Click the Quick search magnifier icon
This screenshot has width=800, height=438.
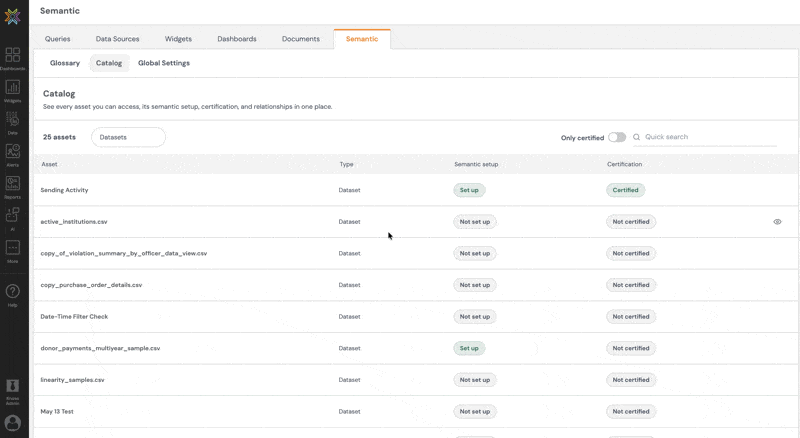point(636,137)
